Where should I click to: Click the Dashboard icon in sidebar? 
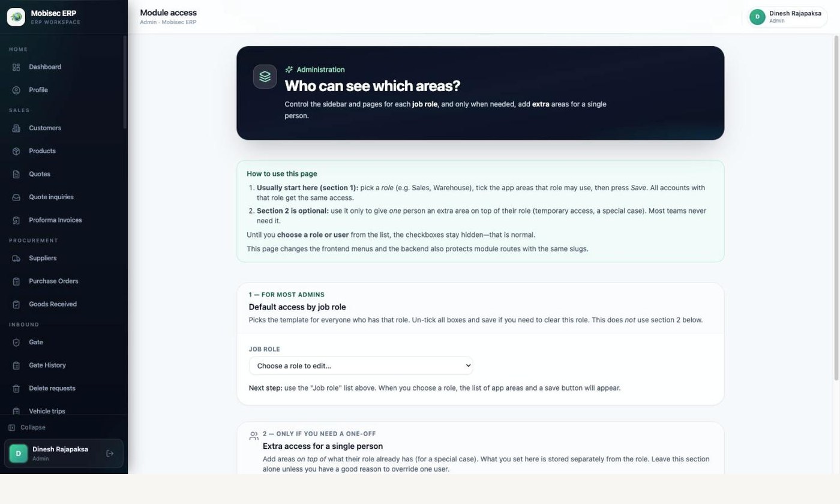(x=16, y=67)
